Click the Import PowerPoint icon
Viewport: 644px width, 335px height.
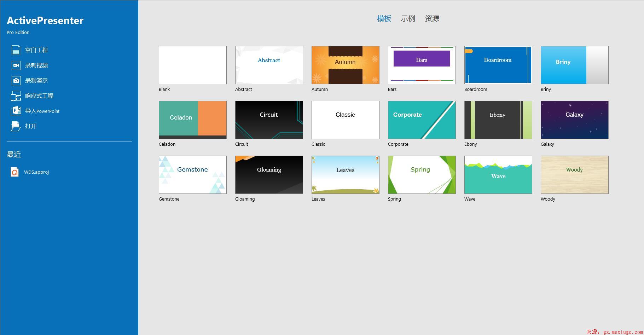pyautogui.click(x=16, y=111)
